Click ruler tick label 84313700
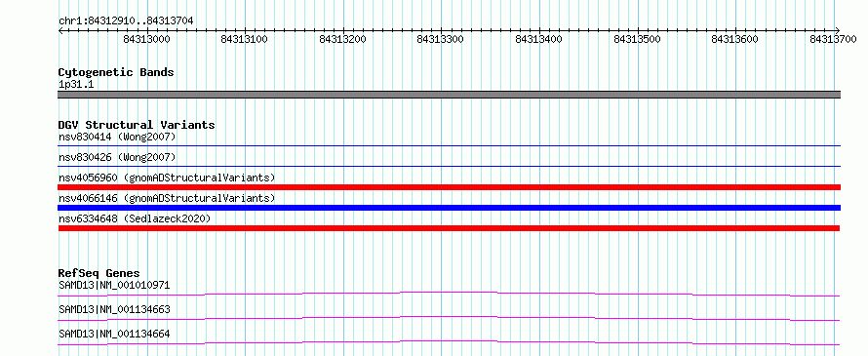Screen dimensions: 868x356 coord(833,39)
